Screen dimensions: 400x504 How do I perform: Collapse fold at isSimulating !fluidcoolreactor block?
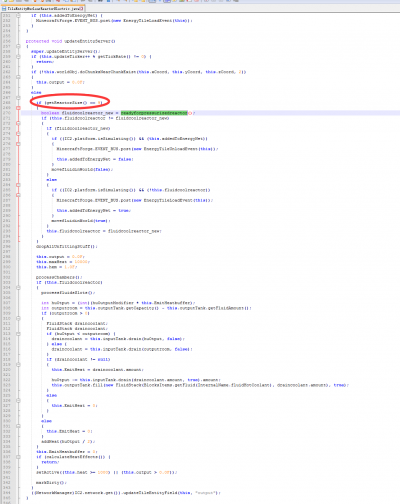coord(18,195)
